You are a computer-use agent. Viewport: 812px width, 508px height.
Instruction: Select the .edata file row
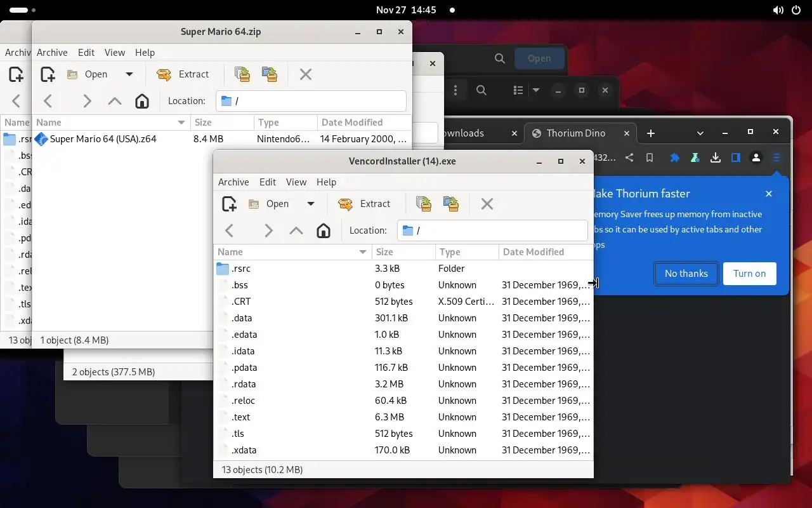(403, 335)
